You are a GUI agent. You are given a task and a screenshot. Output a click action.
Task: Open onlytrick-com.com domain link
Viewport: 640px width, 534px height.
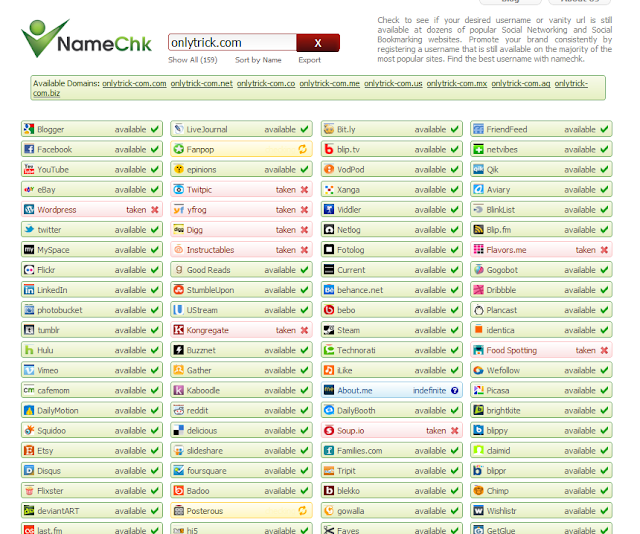pos(134,83)
